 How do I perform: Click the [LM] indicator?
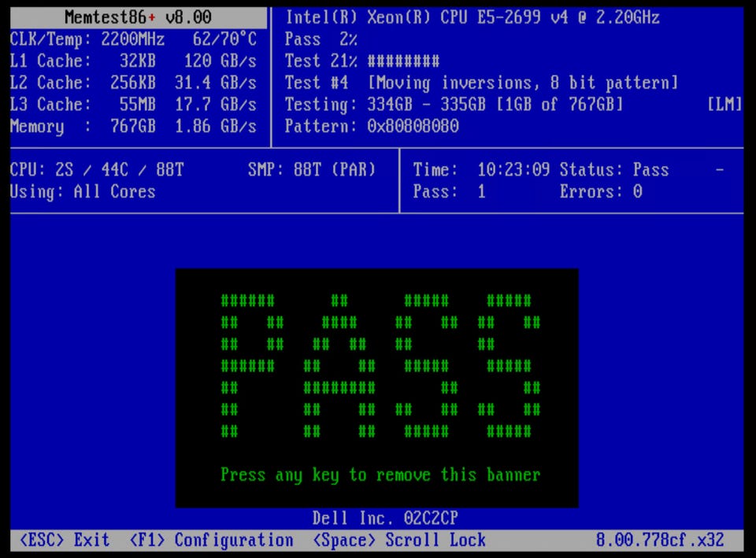[x=724, y=105]
